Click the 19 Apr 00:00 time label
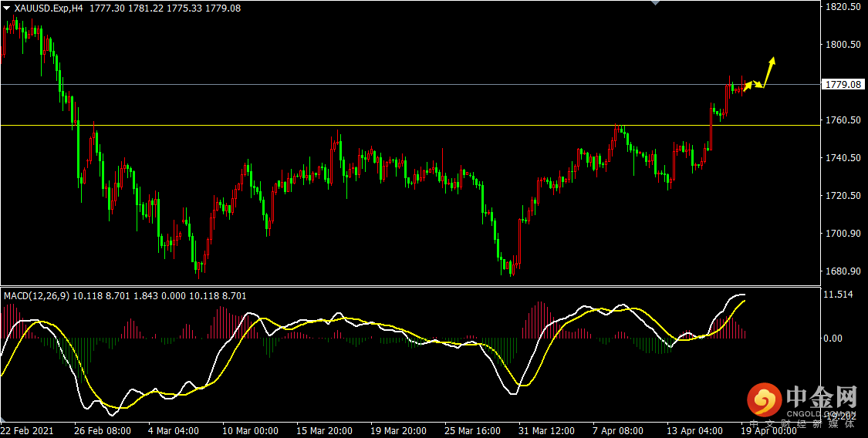This screenshot has width=868, height=438. (768, 431)
